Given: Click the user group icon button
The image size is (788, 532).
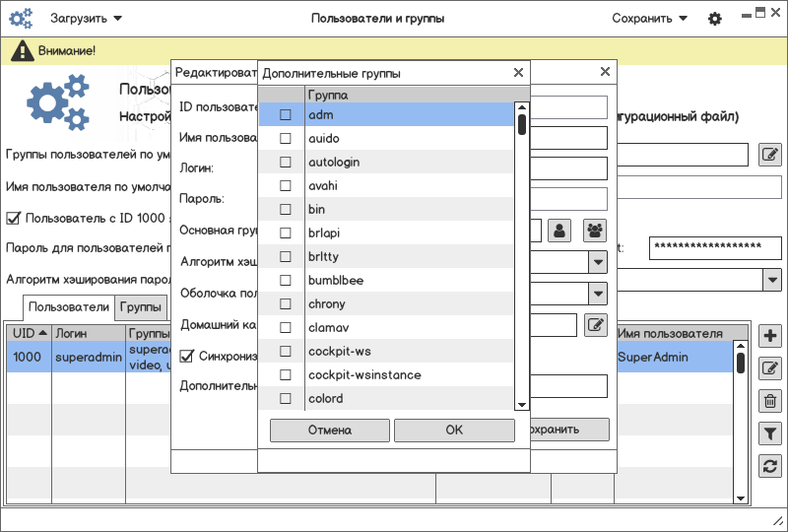Looking at the screenshot, I should click(594, 231).
